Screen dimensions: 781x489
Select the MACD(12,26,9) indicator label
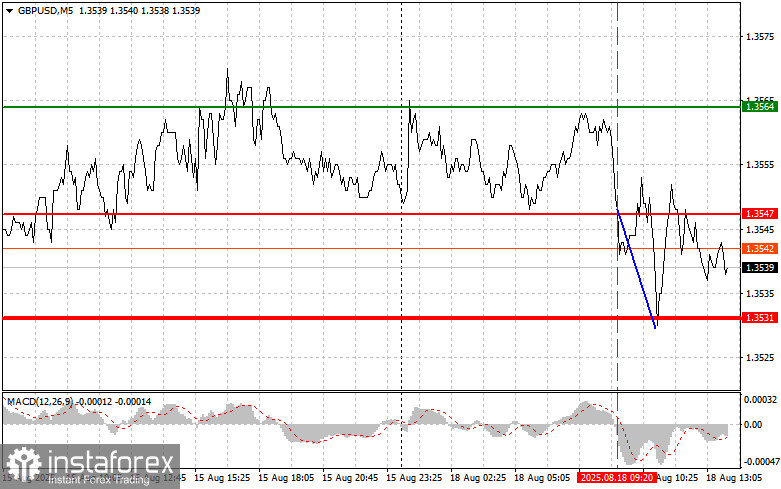(x=40, y=402)
